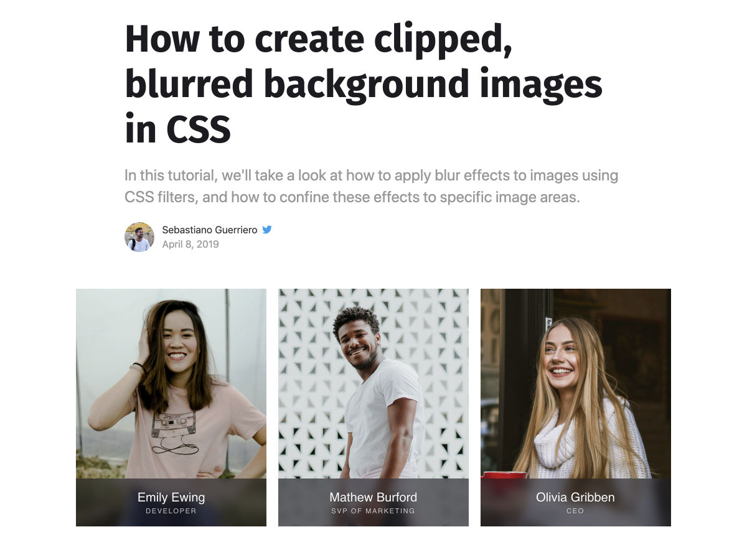Screen dimensions: 747x560
Task: Click the tutorial intro paragraph text
Action: (x=371, y=186)
